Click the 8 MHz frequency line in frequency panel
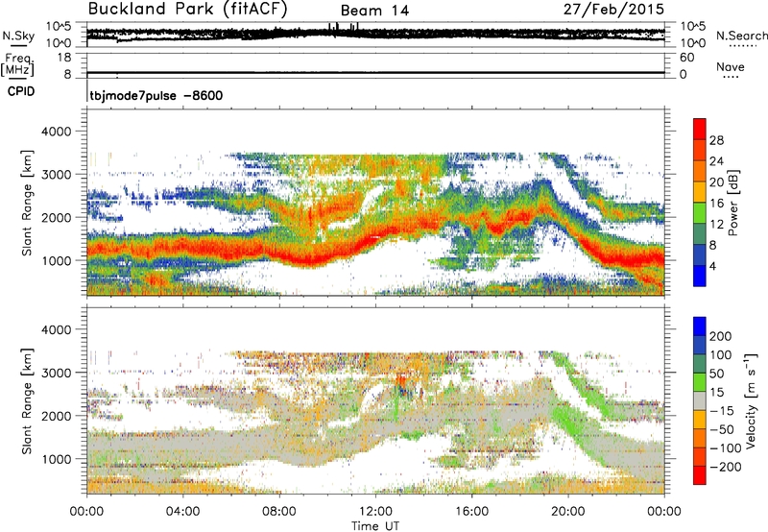768x532 pixels. click(x=375, y=73)
